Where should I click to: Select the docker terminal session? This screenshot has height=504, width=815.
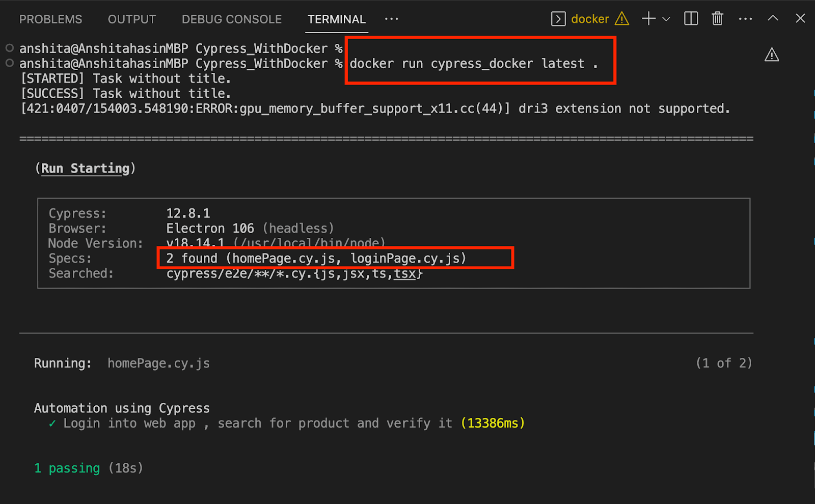point(589,19)
